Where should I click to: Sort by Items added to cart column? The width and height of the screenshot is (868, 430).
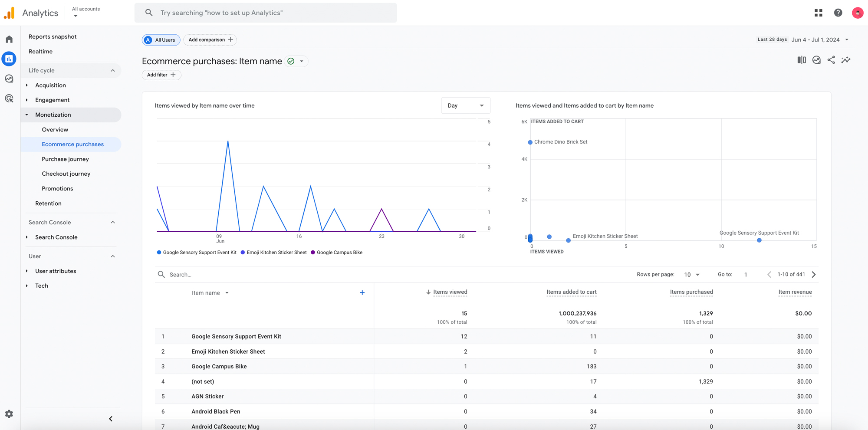click(x=571, y=292)
